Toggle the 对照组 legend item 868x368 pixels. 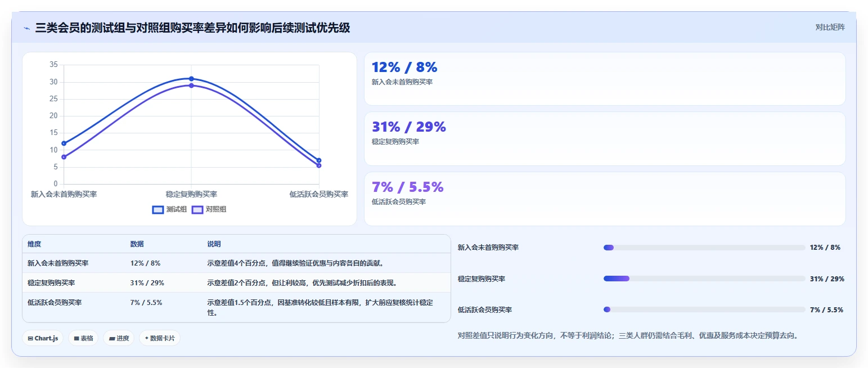tap(209, 209)
